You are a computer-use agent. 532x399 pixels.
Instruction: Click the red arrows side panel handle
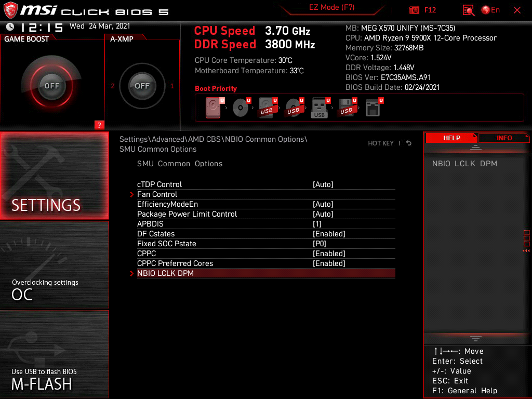(526, 251)
